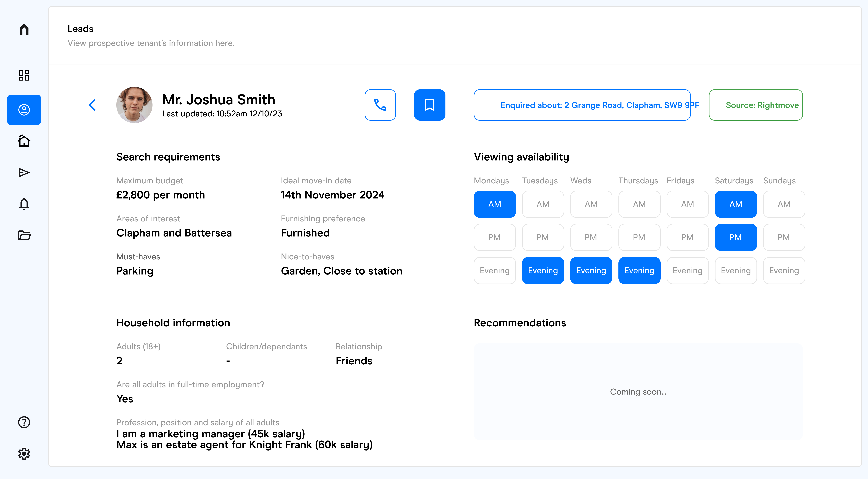868x479 pixels.
Task: Toggle Thursdays PM availability
Action: [639, 238]
